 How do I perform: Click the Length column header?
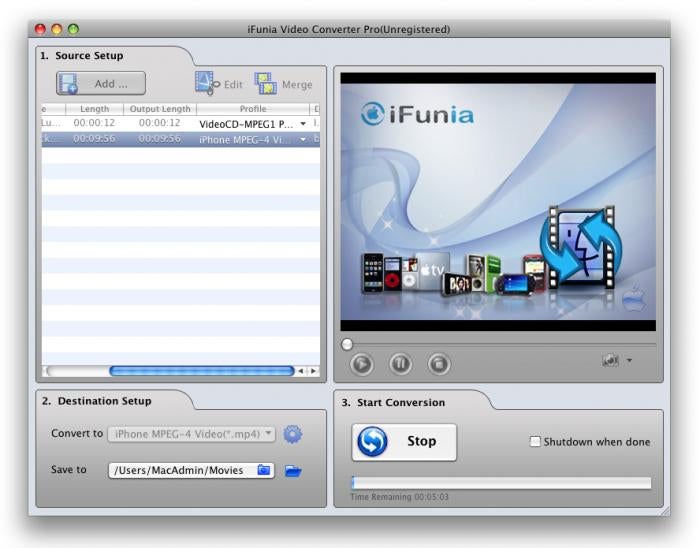click(x=94, y=109)
